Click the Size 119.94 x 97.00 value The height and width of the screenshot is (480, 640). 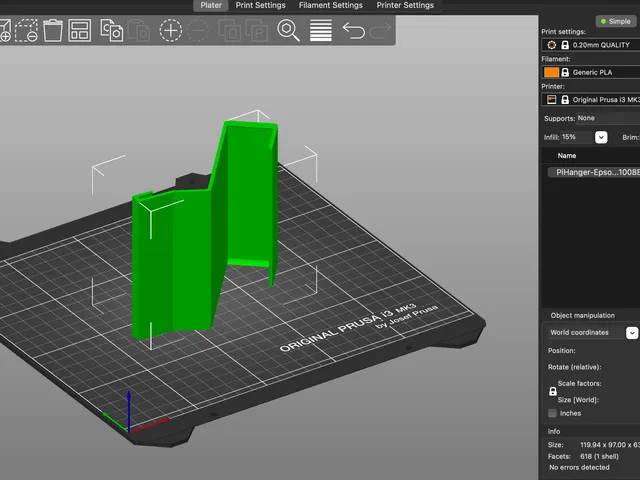[610, 445]
